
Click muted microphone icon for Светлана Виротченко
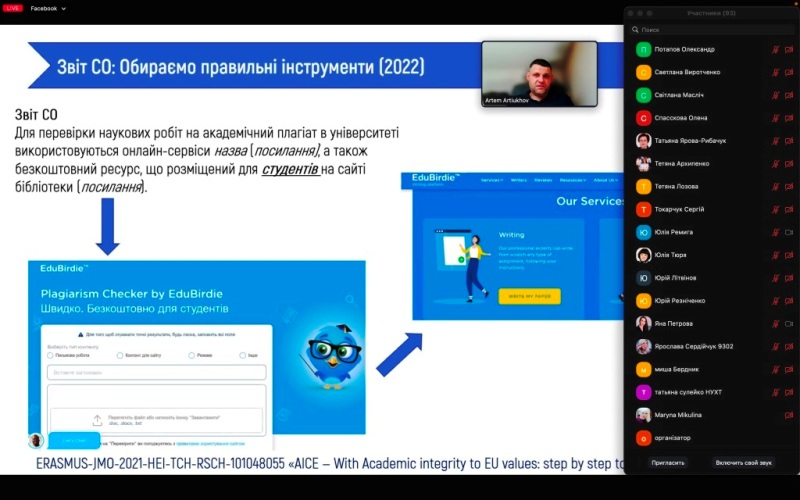[x=775, y=72]
